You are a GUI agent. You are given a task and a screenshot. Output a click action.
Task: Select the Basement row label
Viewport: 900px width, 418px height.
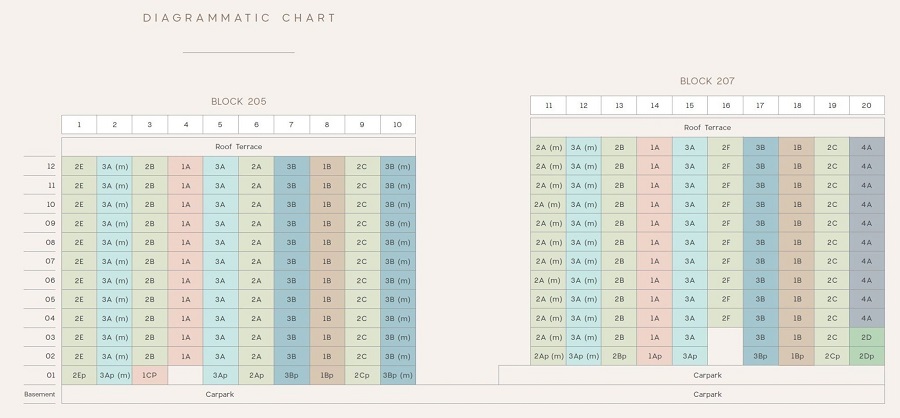coord(41,394)
